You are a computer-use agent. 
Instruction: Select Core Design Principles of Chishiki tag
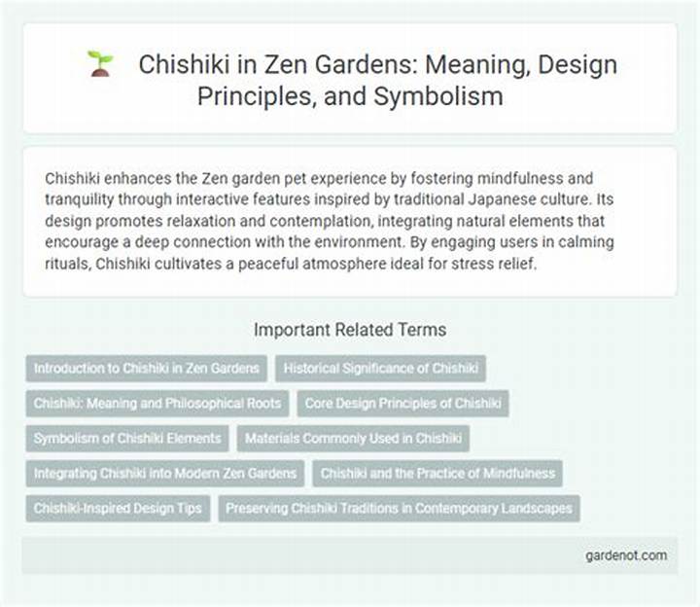click(x=402, y=404)
